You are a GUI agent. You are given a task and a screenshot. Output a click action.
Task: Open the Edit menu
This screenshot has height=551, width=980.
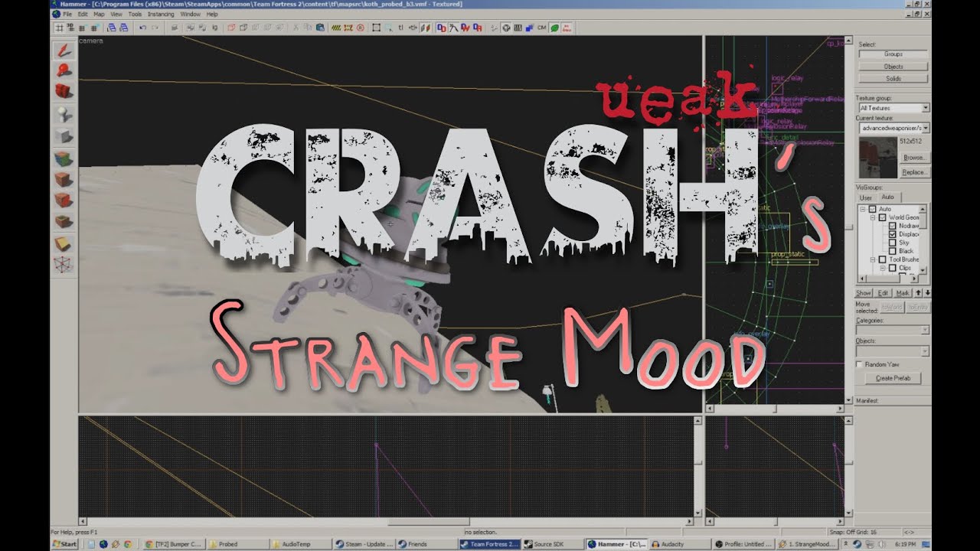83,14
